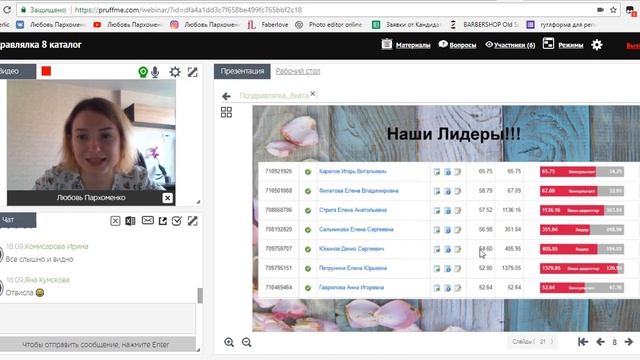Click the chat scrollbar thumb
The image size is (640, 360).
200,296
